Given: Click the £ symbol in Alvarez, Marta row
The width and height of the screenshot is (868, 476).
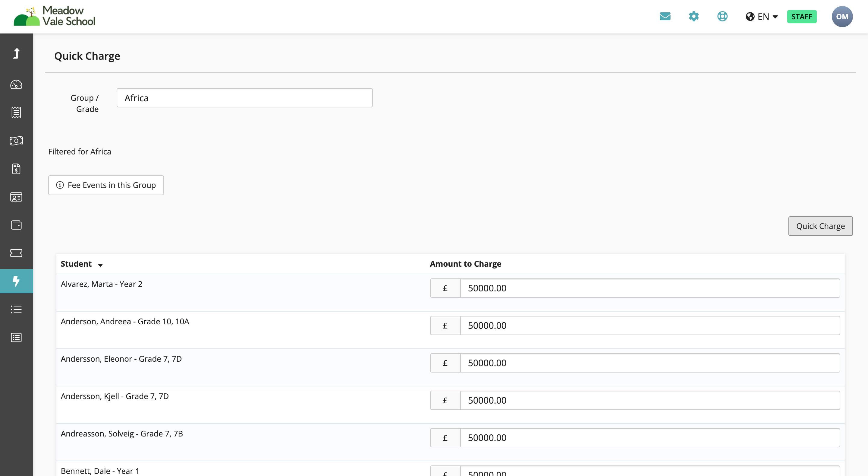Looking at the screenshot, I should pyautogui.click(x=445, y=288).
